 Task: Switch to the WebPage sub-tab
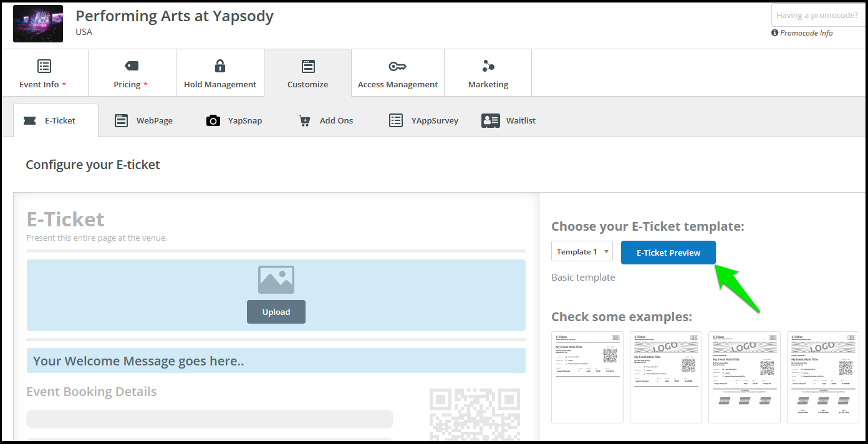(144, 120)
